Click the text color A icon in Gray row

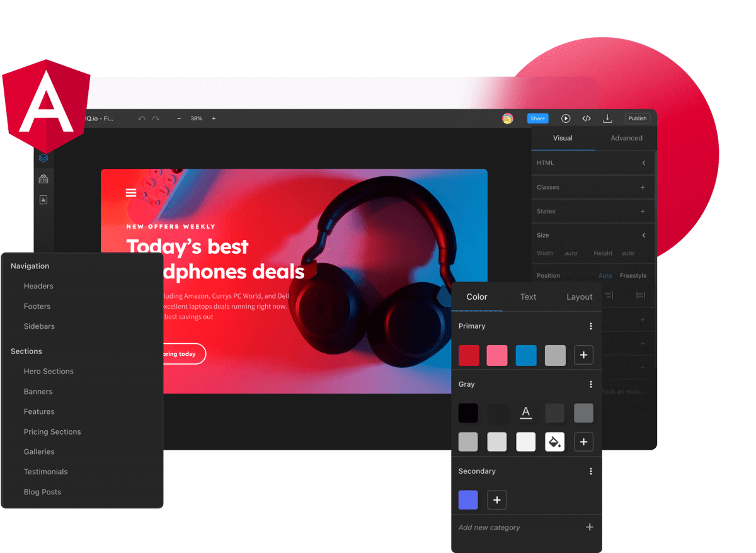pos(525,413)
